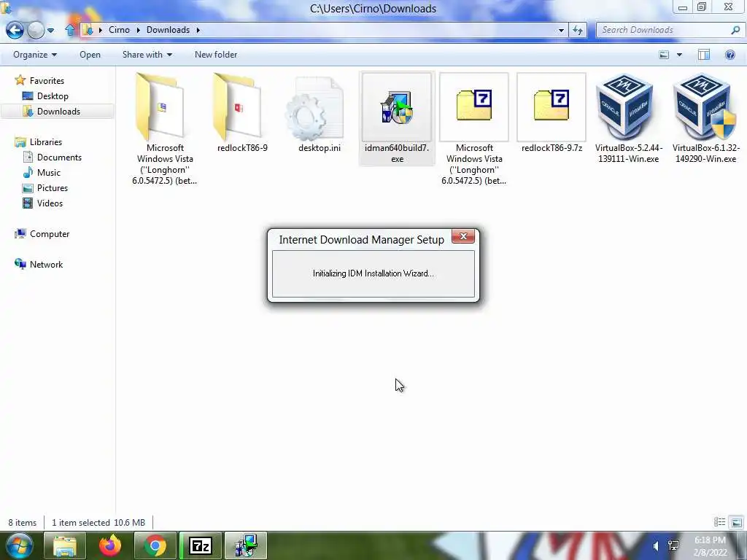747x560 pixels.
Task: Open the clock showing 6:18 PM
Action: (x=710, y=546)
